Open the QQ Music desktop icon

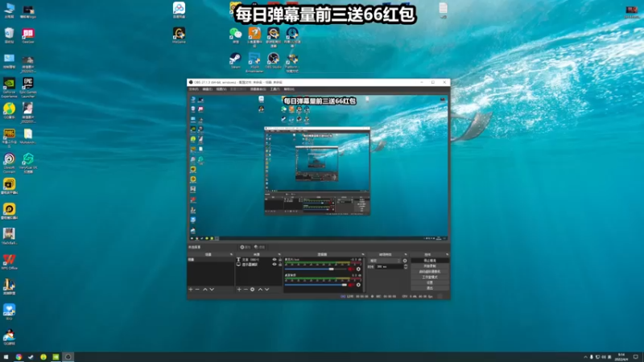click(9, 110)
